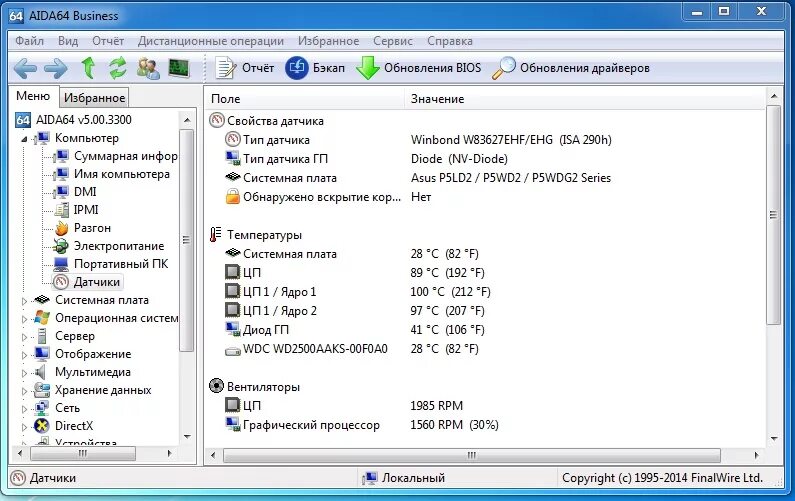Viewport: 795px width, 501px height.
Task: Open the Справка menu
Action: [450, 41]
